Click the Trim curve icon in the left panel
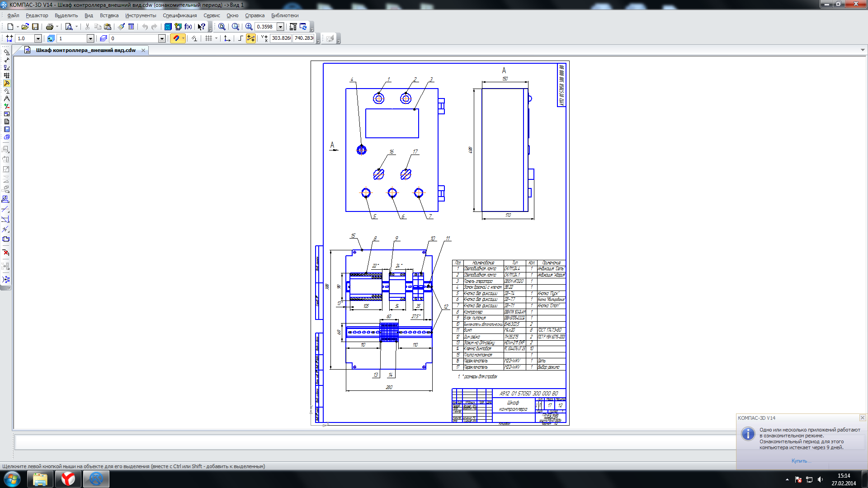868x488 pixels. pos(6,209)
